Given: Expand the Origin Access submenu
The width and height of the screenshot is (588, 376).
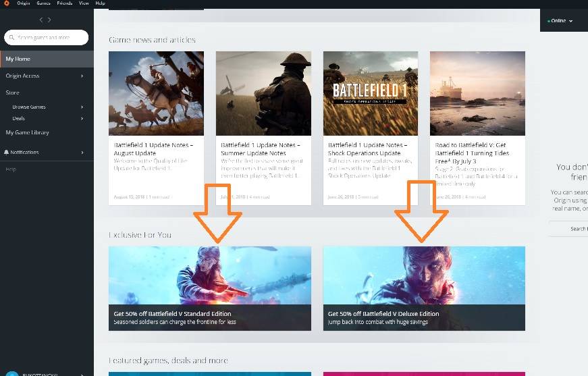Looking at the screenshot, I should (82, 76).
